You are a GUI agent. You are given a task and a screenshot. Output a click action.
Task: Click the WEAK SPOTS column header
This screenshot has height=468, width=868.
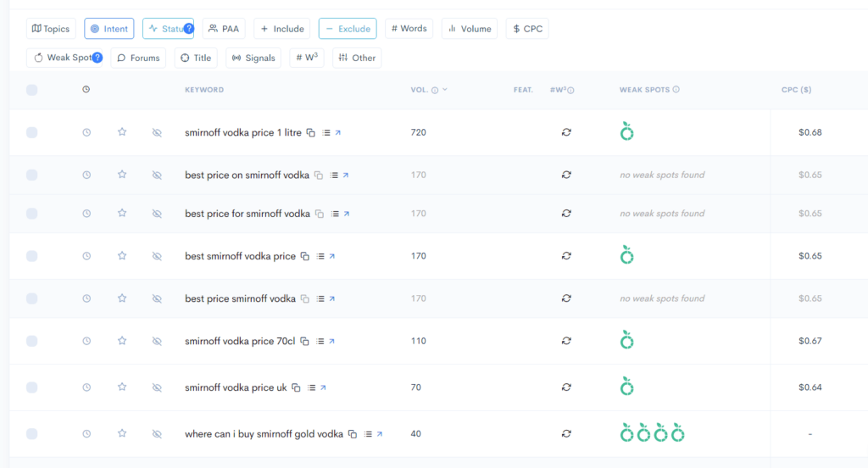click(644, 90)
